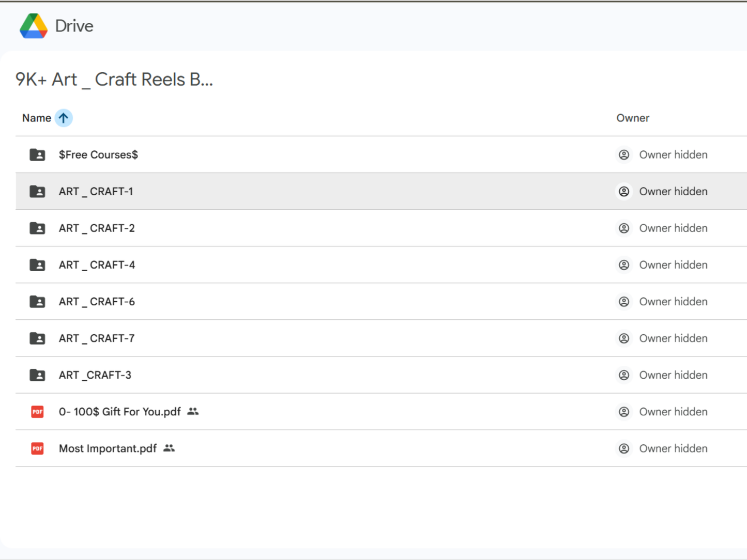The height and width of the screenshot is (560, 747).
Task: Click Owner hidden text in 0- 100$ Gift row
Action: (x=673, y=412)
